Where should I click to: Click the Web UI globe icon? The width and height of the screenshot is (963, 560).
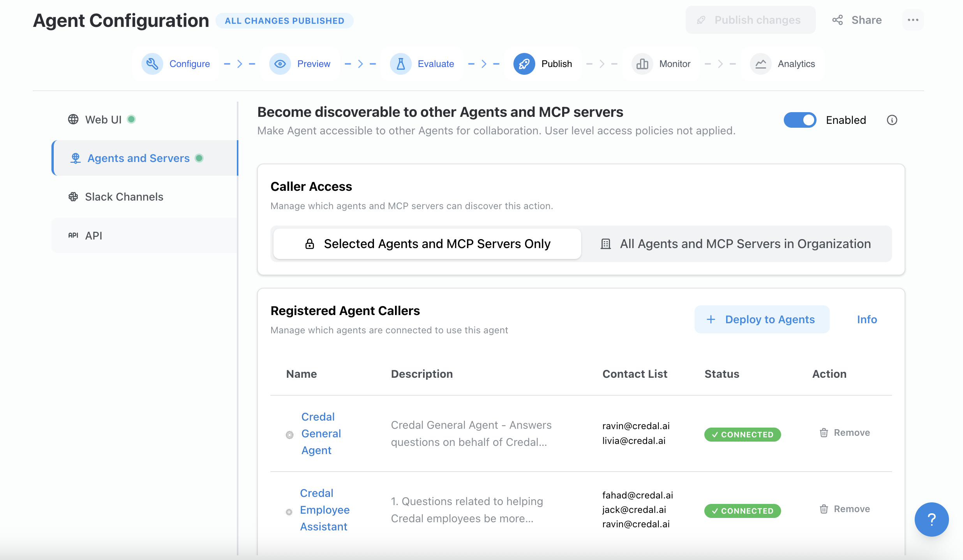[x=73, y=119]
